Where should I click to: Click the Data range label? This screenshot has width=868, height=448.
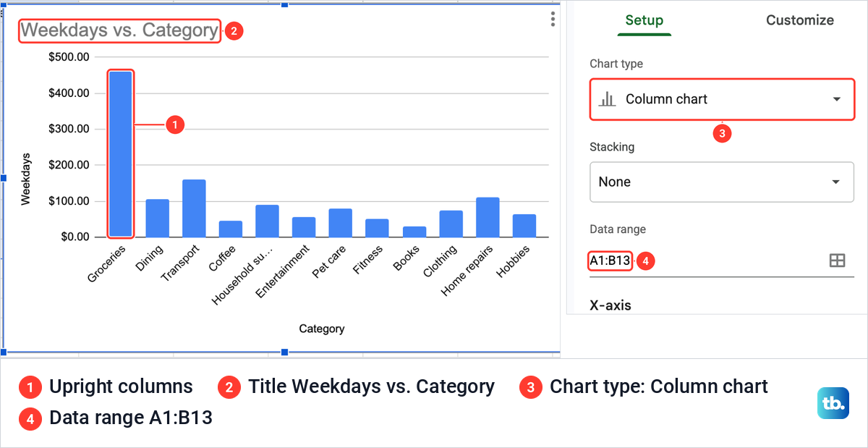(618, 229)
